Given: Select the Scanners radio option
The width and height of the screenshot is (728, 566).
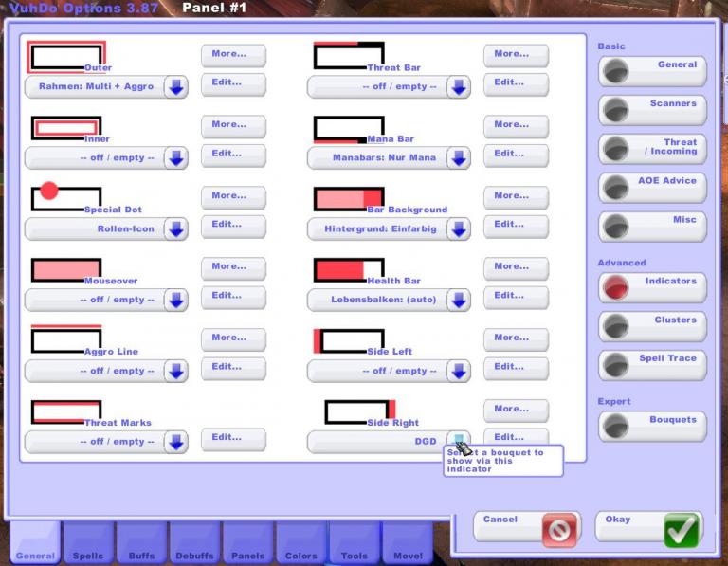Looking at the screenshot, I should click(x=653, y=111).
